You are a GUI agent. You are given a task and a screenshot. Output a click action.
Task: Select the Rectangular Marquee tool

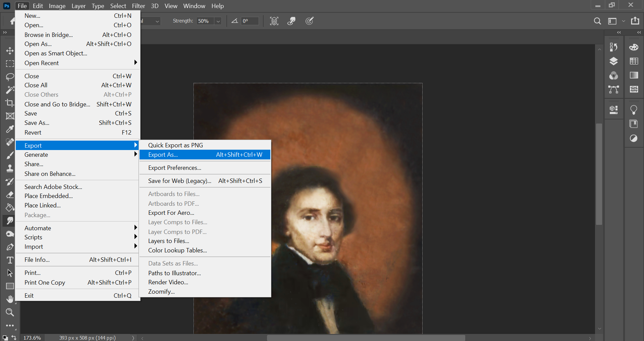click(x=10, y=64)
